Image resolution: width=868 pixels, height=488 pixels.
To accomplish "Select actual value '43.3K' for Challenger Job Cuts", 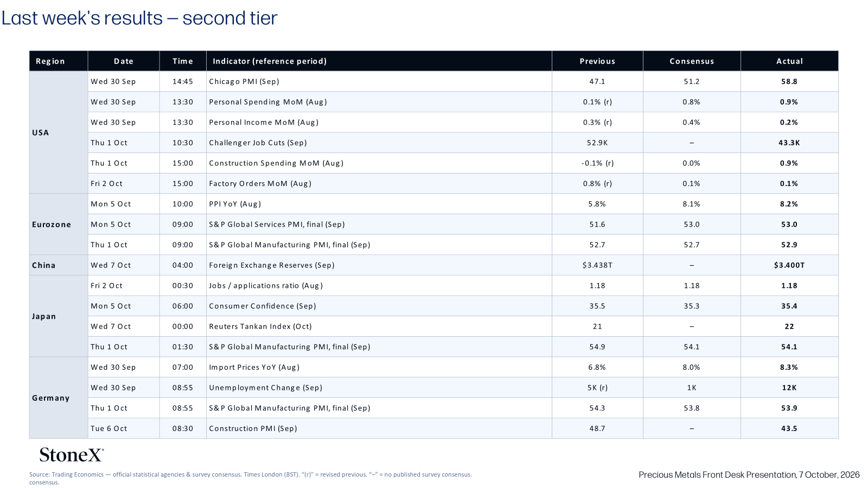I will [x=789, y=143].
